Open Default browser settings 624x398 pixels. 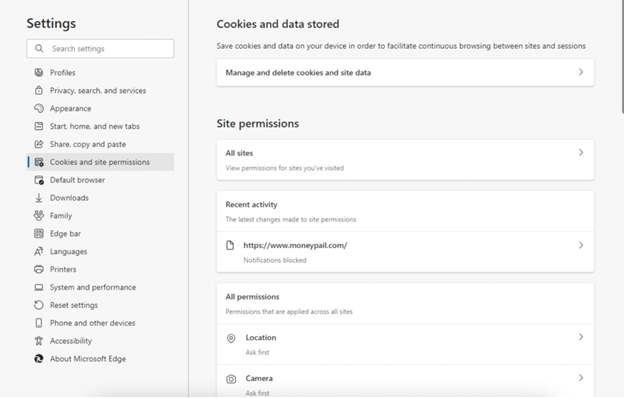(100, 180)
